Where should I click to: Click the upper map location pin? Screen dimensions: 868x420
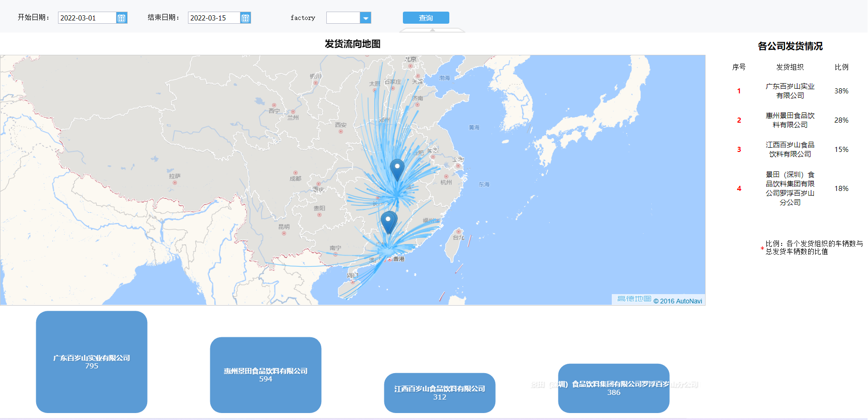point(397,170)
